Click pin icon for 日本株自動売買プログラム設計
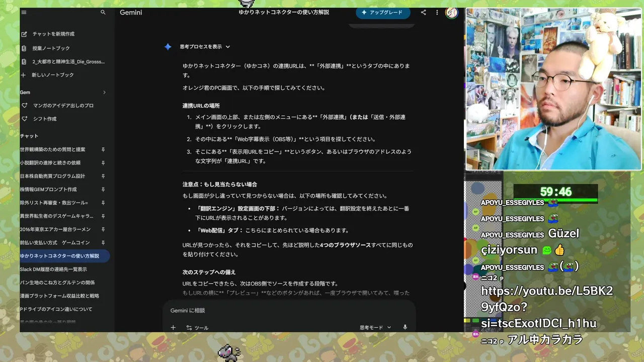 tap(103, 176)
